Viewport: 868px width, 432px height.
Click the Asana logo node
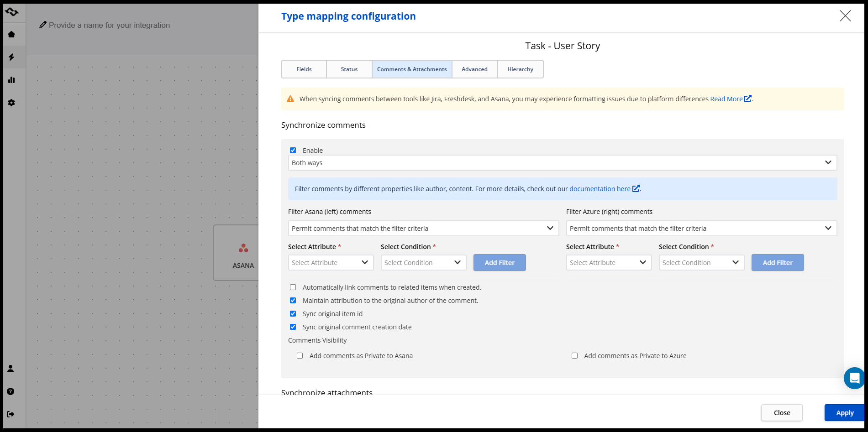click(243, 248)
